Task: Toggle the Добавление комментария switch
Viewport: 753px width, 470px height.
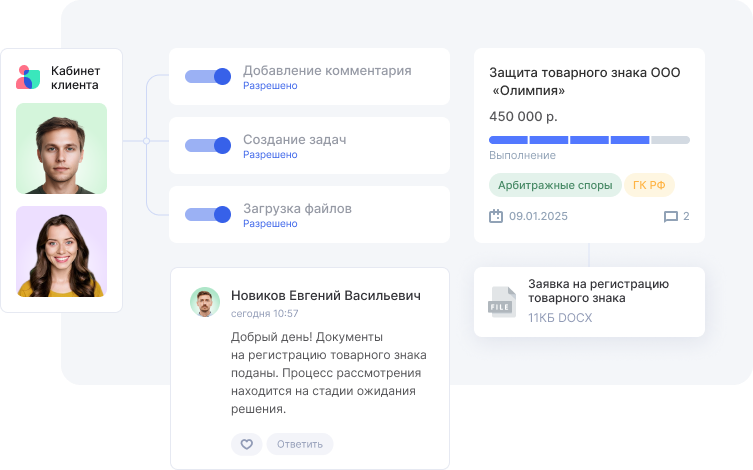Action: (208, 76)
